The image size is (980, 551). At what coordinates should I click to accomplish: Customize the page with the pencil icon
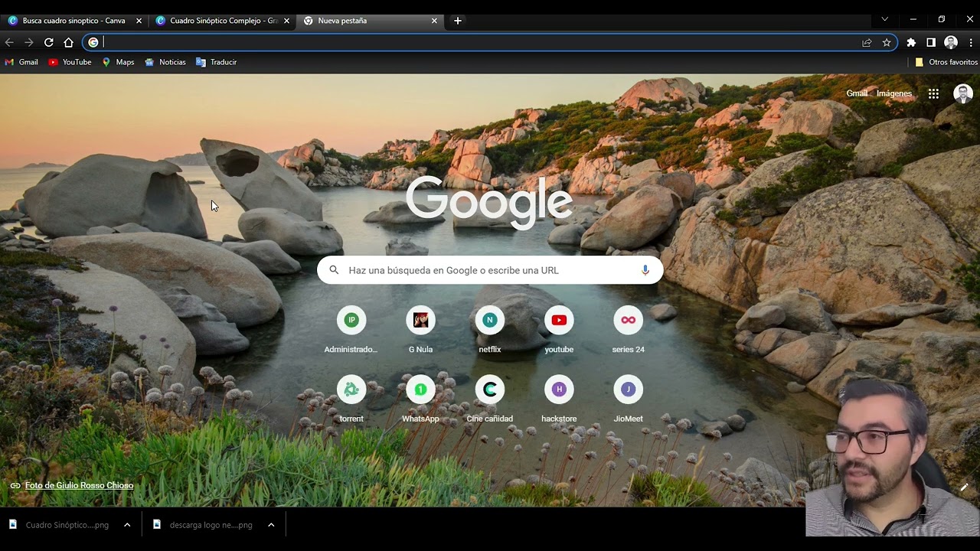click(x=964, y=487)
